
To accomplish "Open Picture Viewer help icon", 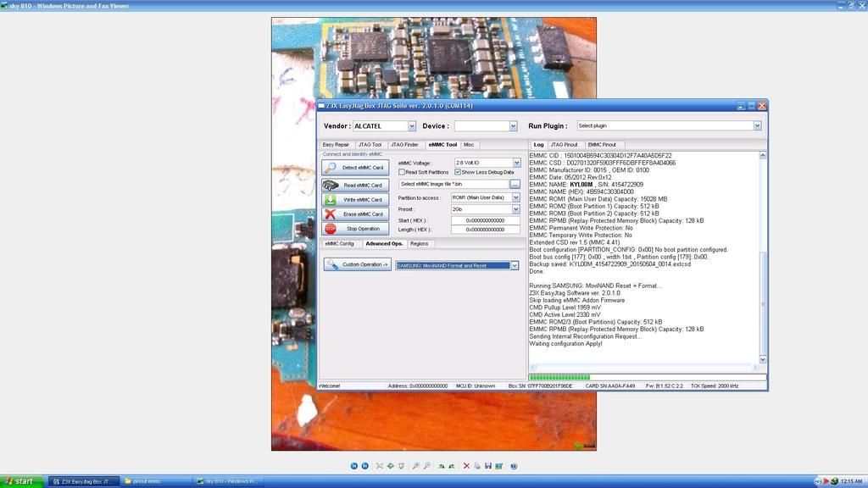I will (514, 466).
